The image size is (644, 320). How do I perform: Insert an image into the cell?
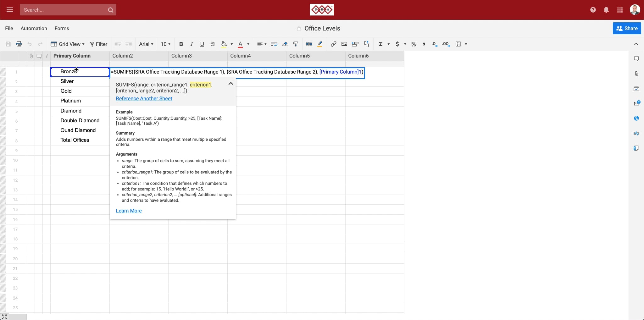click(x=344, y=44)
